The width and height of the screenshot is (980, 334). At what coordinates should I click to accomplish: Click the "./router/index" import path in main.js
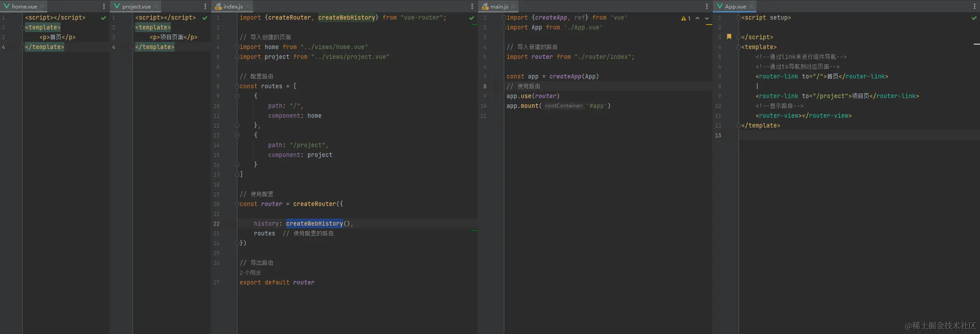point(603,57)
